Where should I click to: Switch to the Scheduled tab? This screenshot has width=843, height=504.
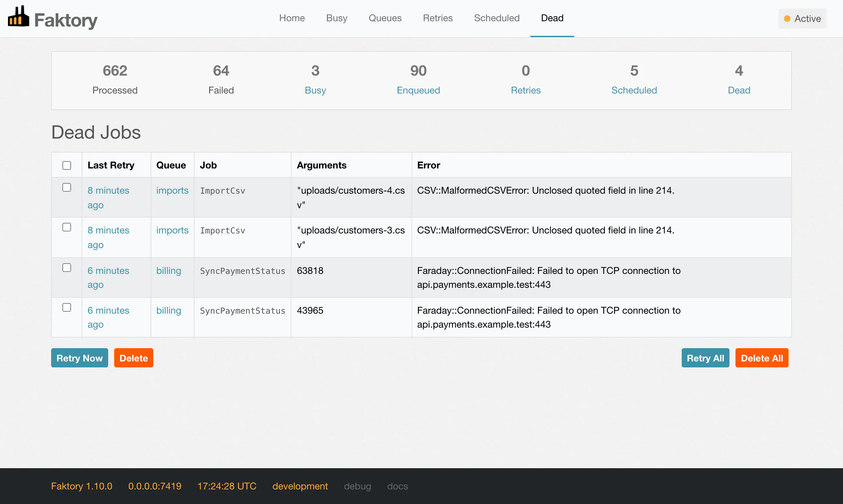(x=497, y=18)
